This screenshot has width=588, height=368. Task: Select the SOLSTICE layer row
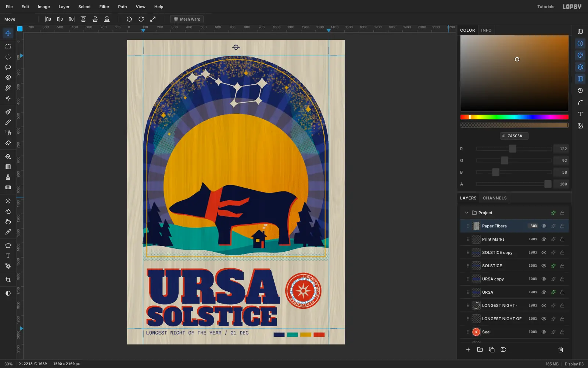pyautogui.click(x=514, y=266)
